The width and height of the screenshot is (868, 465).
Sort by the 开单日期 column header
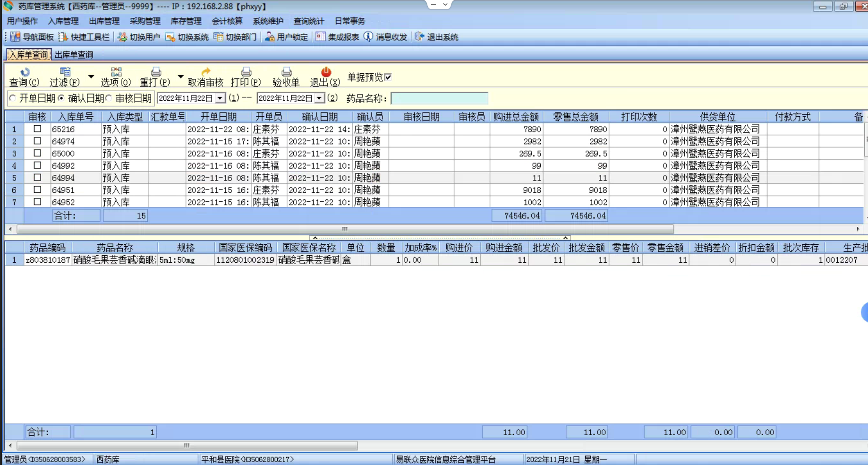click(219, 117)
